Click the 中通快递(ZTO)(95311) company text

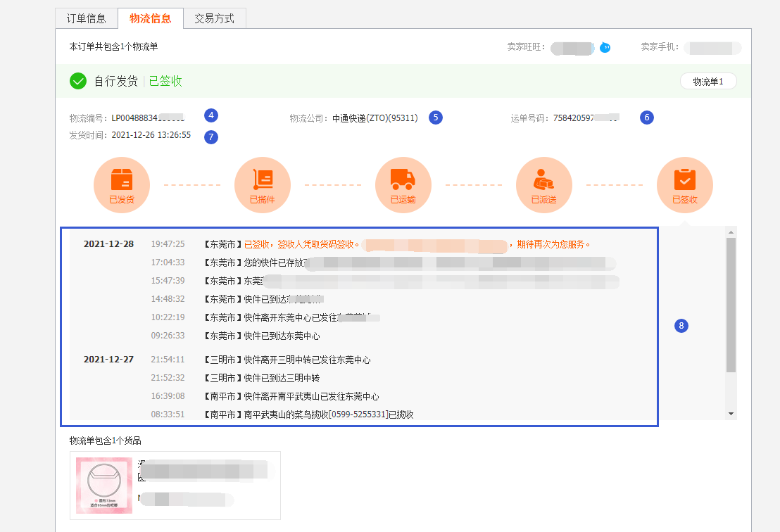point(375,118)
